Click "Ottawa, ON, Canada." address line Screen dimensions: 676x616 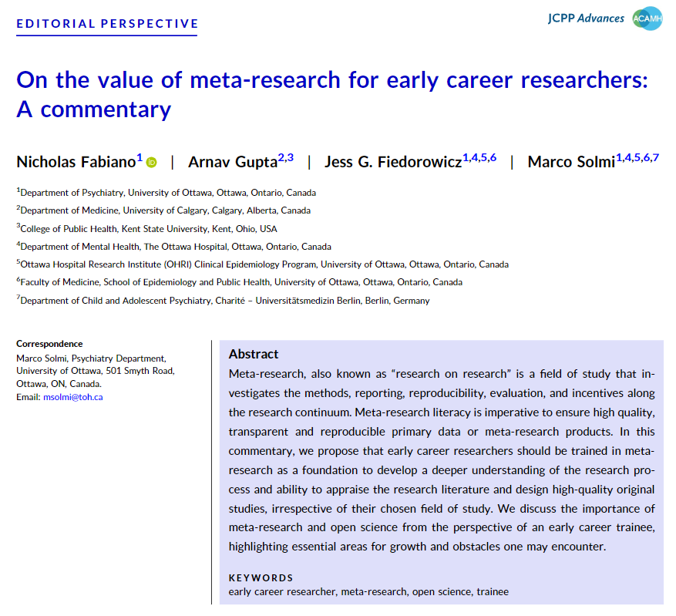(59, 384)
